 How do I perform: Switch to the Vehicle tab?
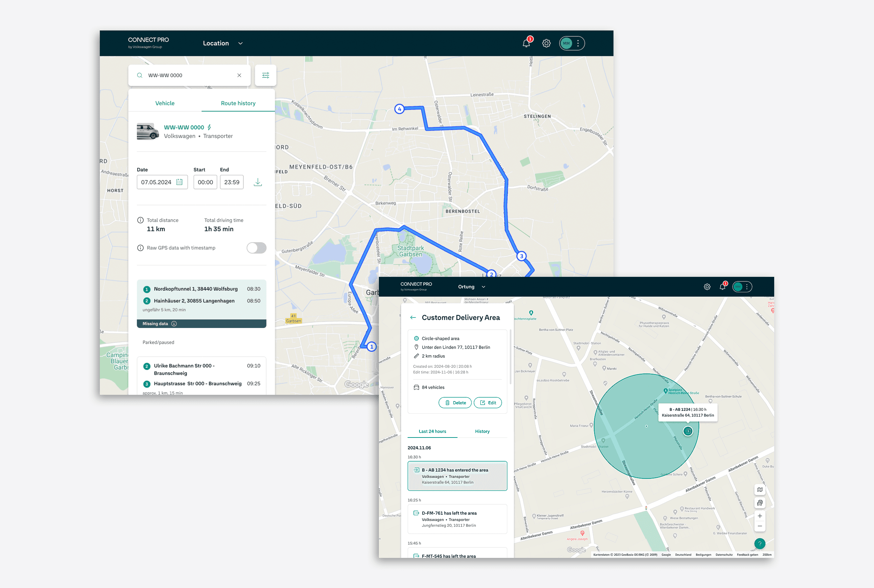tap(165, 103)
